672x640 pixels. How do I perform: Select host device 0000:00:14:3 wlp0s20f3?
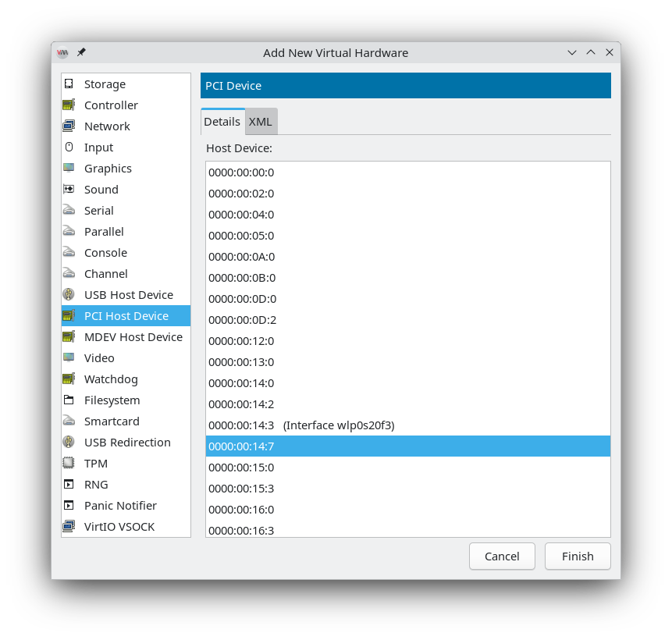301,425
